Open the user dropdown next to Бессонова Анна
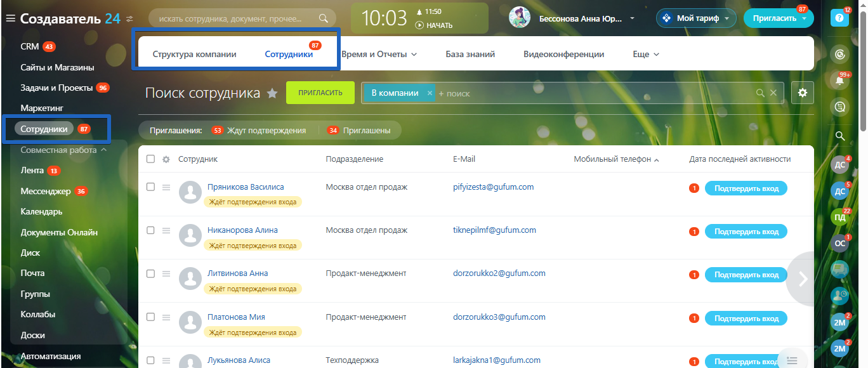Screen dimensions: 868x368 632,18
